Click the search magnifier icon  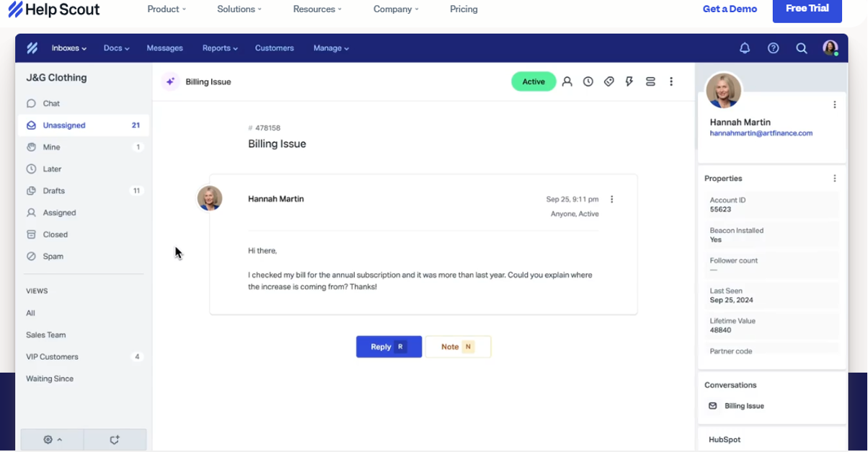(x=801, y=48)
